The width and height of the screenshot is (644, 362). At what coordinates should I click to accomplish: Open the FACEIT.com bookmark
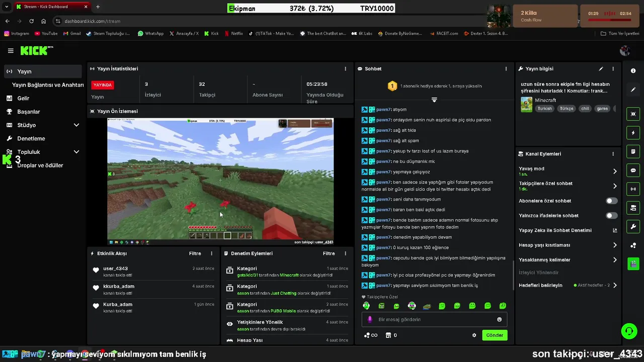click(x=444, y=34)
